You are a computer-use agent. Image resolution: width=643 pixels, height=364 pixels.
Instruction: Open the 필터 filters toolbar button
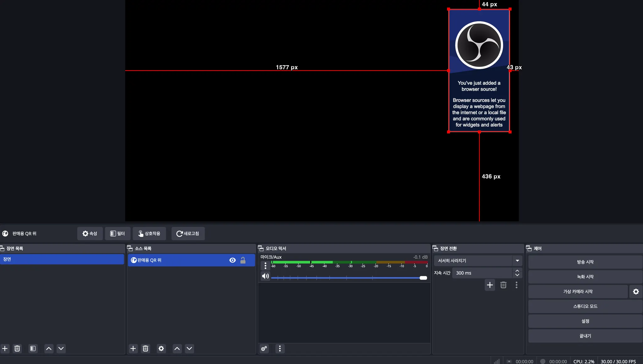coord(117,233)
